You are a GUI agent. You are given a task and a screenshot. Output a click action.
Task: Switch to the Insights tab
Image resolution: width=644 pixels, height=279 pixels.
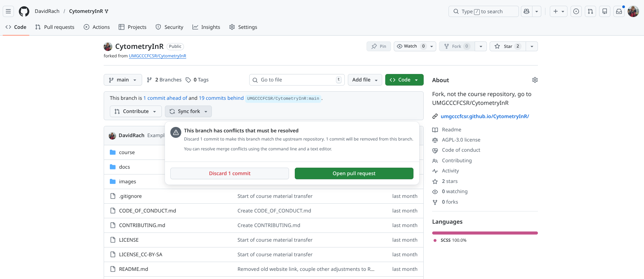pyautogui.click(x=206, y=27)
